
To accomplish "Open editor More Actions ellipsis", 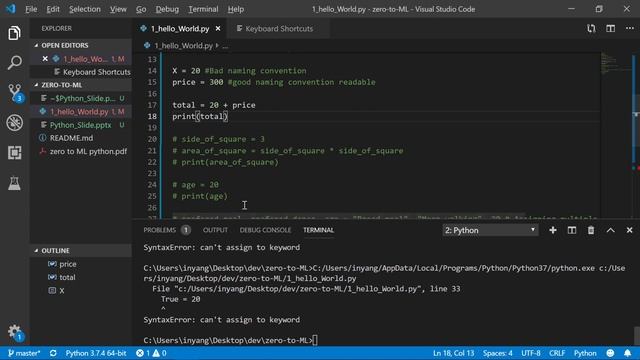I will coord(629,28).
